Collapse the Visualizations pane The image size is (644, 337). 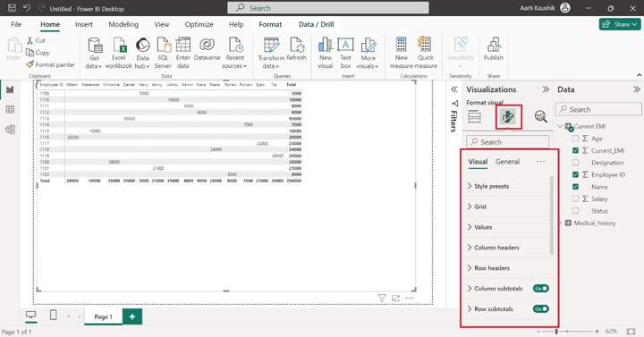[546, 89]
